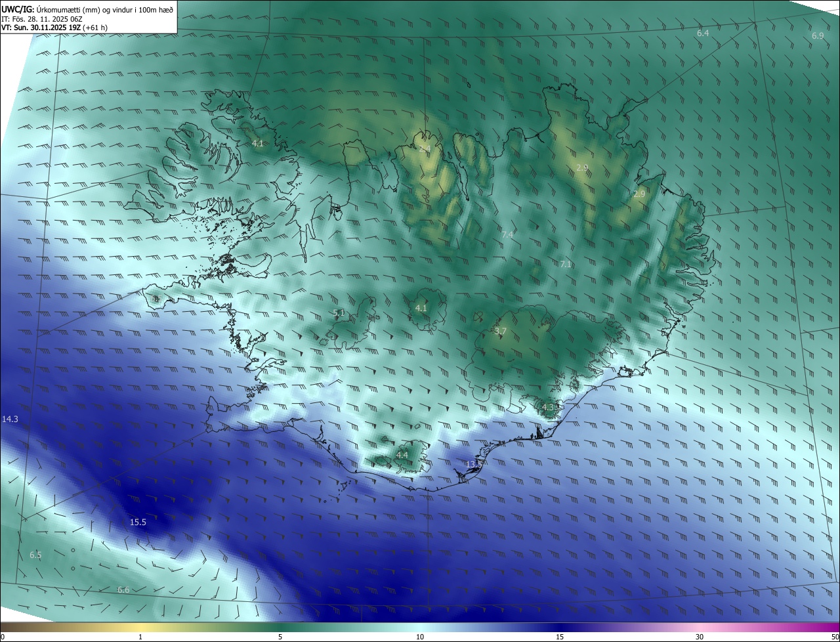840x642 pixels.
Task: Click the '3.7' value label
Action: coord(500,332)
